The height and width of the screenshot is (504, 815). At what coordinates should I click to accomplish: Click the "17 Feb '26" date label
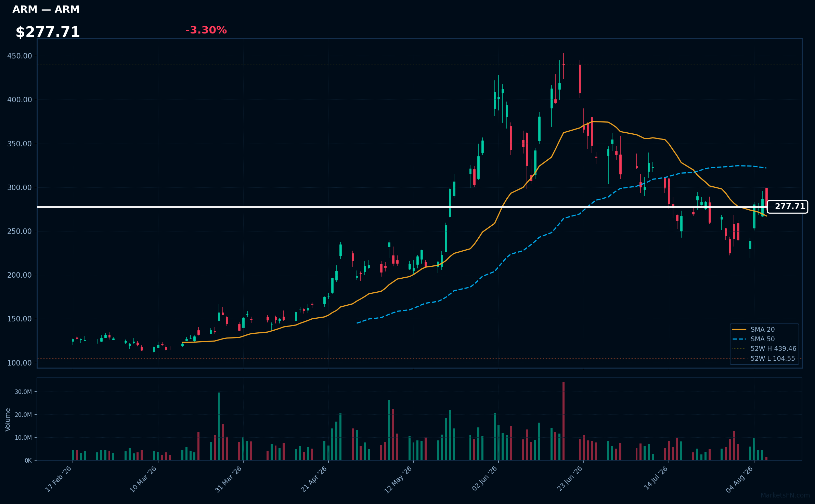click(x=59, y=479)
